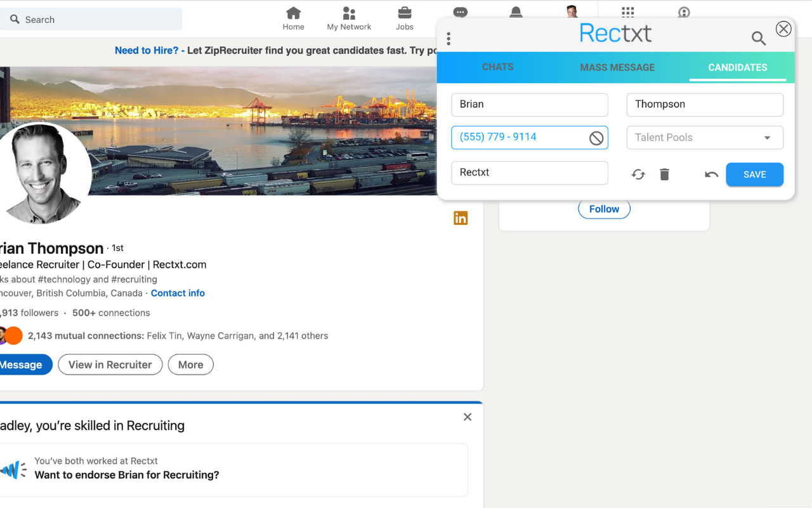812x508 pixels.
Task: Open the Notifications bell
Action: pos(516,12)
